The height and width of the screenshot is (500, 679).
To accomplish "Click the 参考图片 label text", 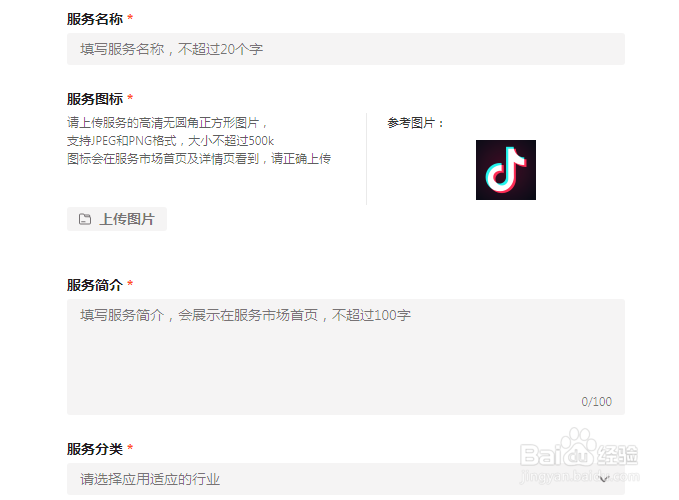I will point(415,123).
